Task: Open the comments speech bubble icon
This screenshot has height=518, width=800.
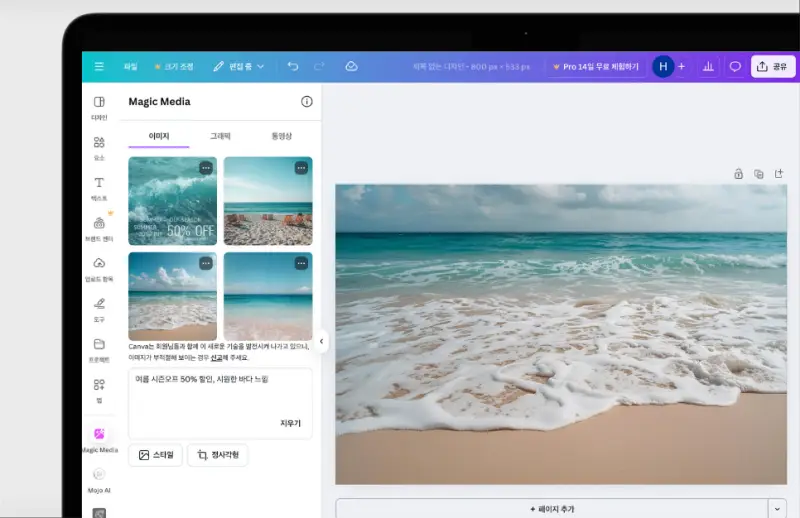Action: click(735, 67)
